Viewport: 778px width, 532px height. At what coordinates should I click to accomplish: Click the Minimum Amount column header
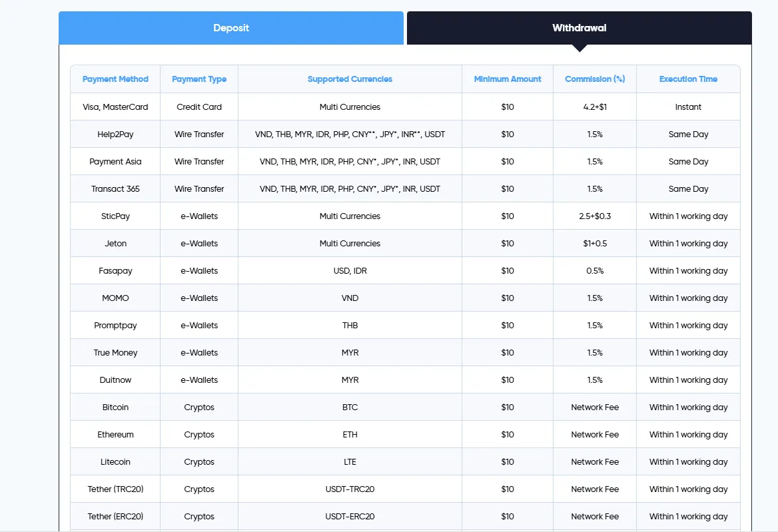click(x=508, y=79)
